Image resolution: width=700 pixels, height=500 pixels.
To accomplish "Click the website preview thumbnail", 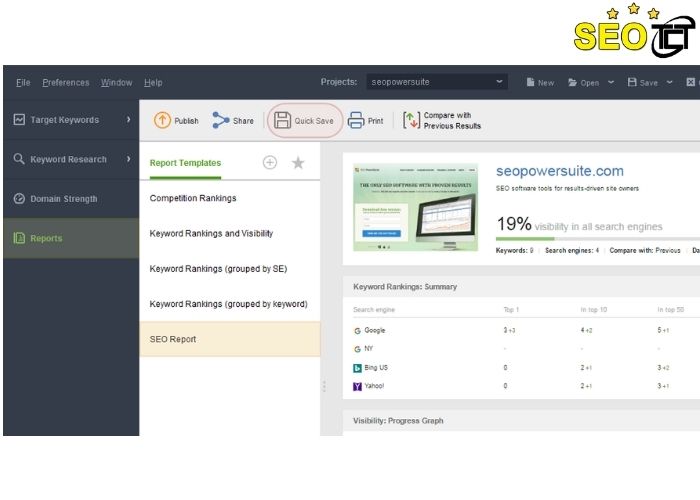I will coord(416,207).
